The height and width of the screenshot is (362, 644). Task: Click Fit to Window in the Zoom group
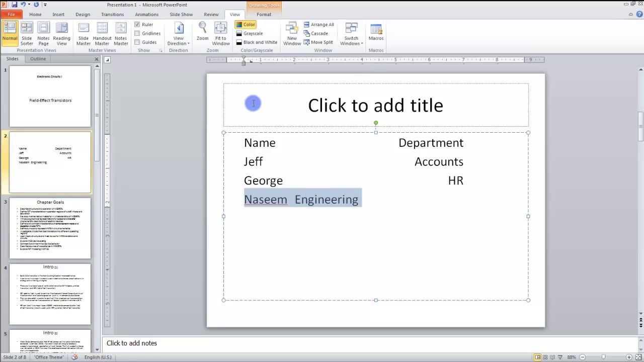tap(220, 34)
